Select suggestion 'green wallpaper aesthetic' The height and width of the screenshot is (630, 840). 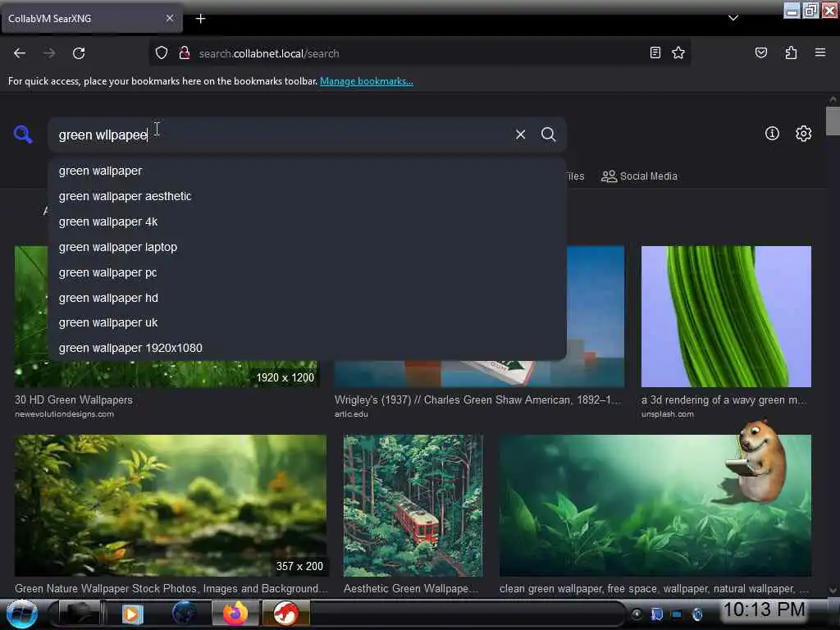[307, 196]
